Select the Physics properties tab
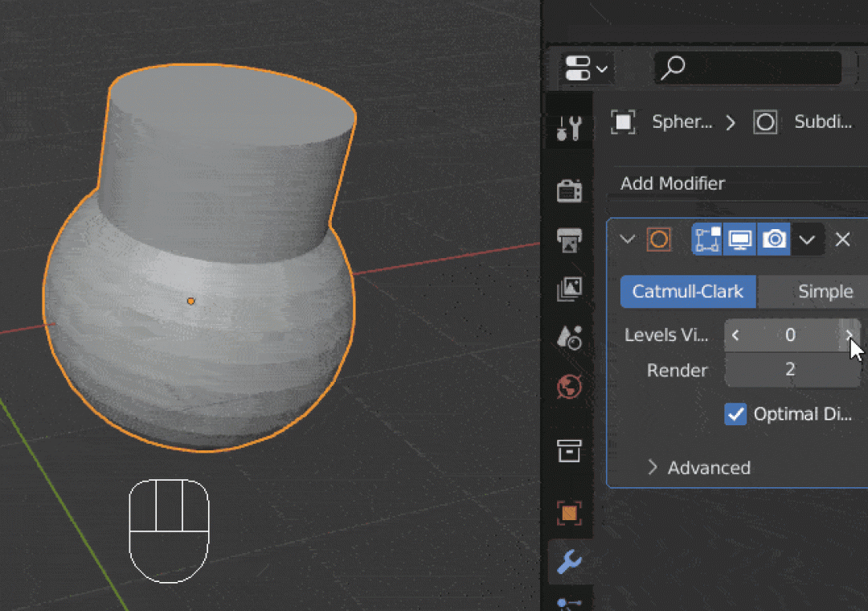This screenshot has height=611, width=868. [569, 603]
